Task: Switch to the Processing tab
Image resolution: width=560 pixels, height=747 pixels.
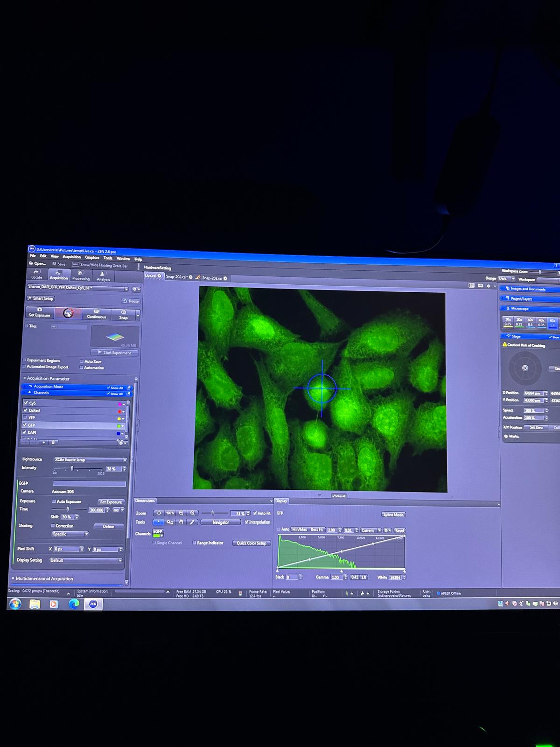Action: (81, 275)
